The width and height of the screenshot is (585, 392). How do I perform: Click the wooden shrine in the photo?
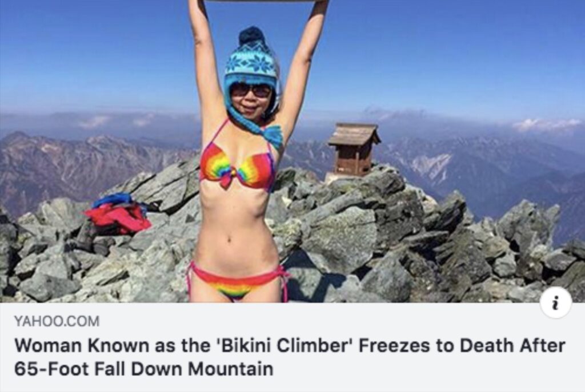pyautogui.click(x=354, y=149)
